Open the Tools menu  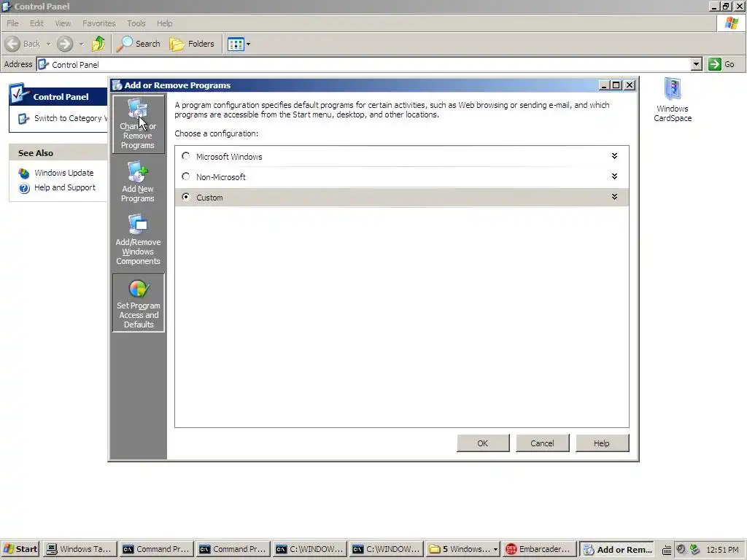pos(136,23)
